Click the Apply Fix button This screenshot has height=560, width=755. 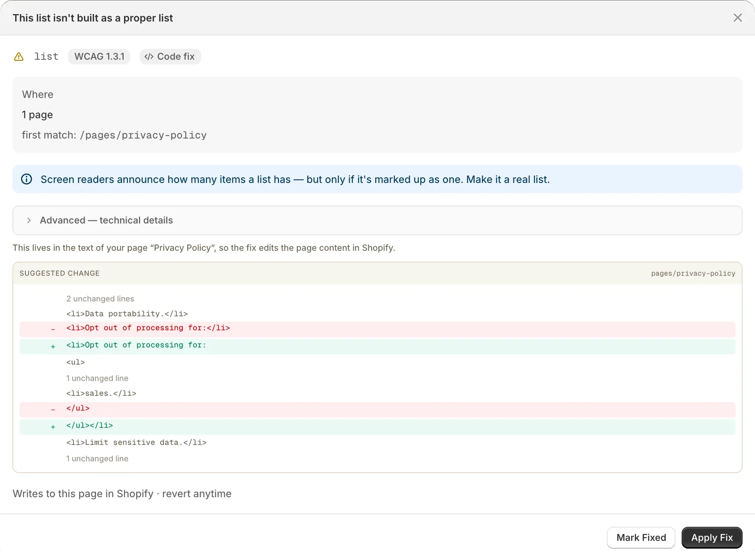712,538
